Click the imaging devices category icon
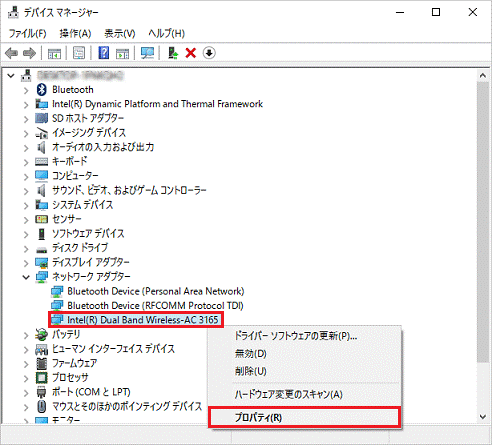Image resolution: width=492 pixels, height=445 pixels. 41,133
